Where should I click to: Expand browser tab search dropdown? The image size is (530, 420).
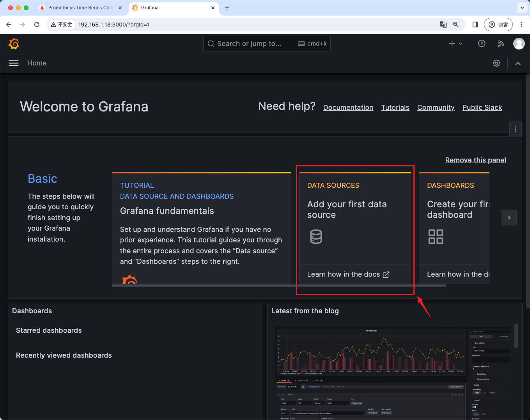tap(522, 8)
